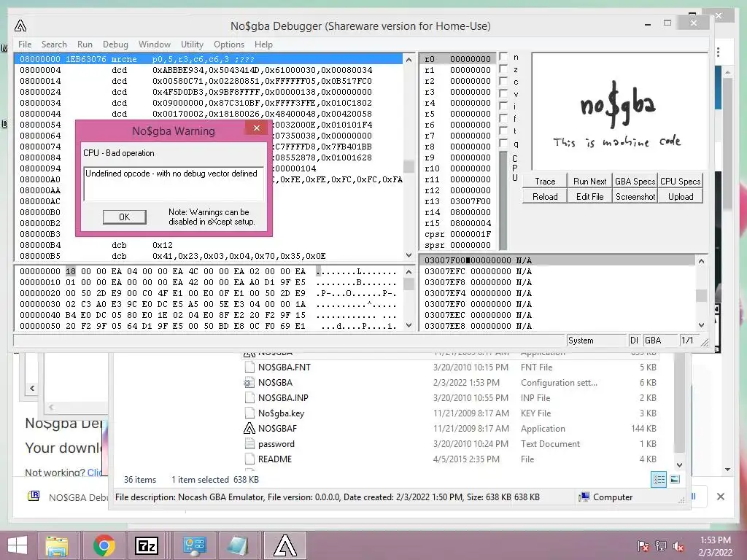
Task: Open the Help menu
Action: pyautogui.click(x=263, y=44)
